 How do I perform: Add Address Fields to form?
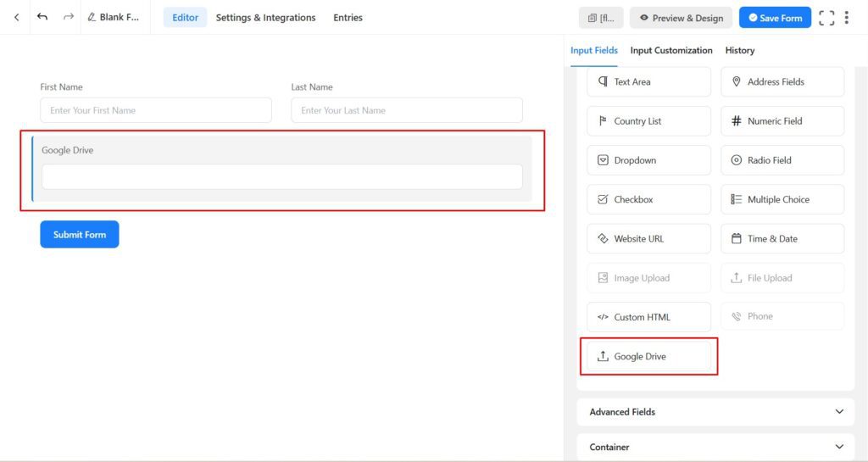[x=782, y=82]
